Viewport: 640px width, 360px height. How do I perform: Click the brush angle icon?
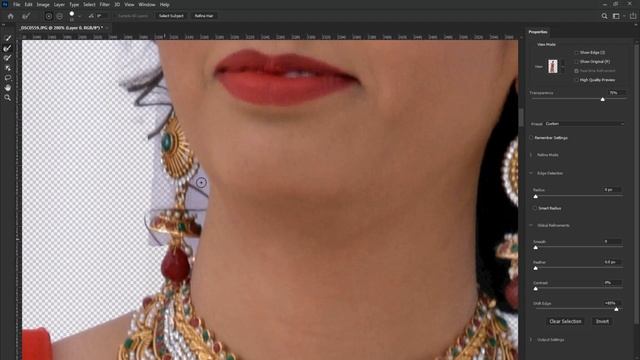tap(91, 16)
